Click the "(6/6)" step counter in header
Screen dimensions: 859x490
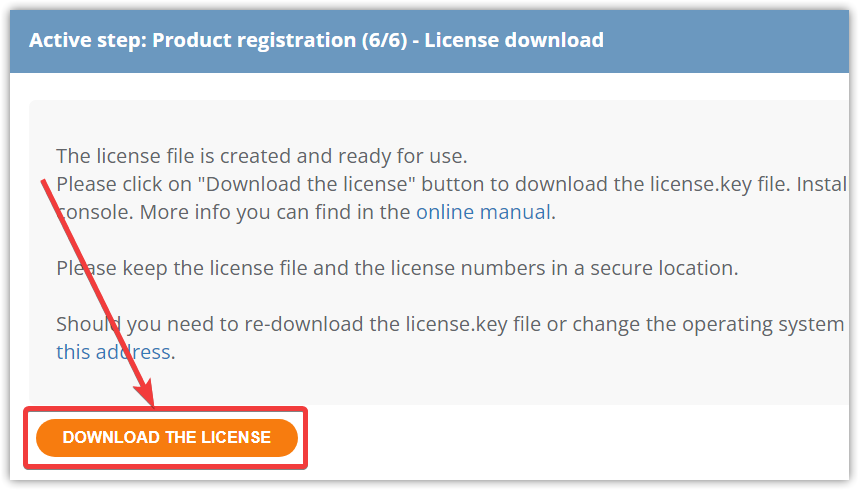point(385,40)
